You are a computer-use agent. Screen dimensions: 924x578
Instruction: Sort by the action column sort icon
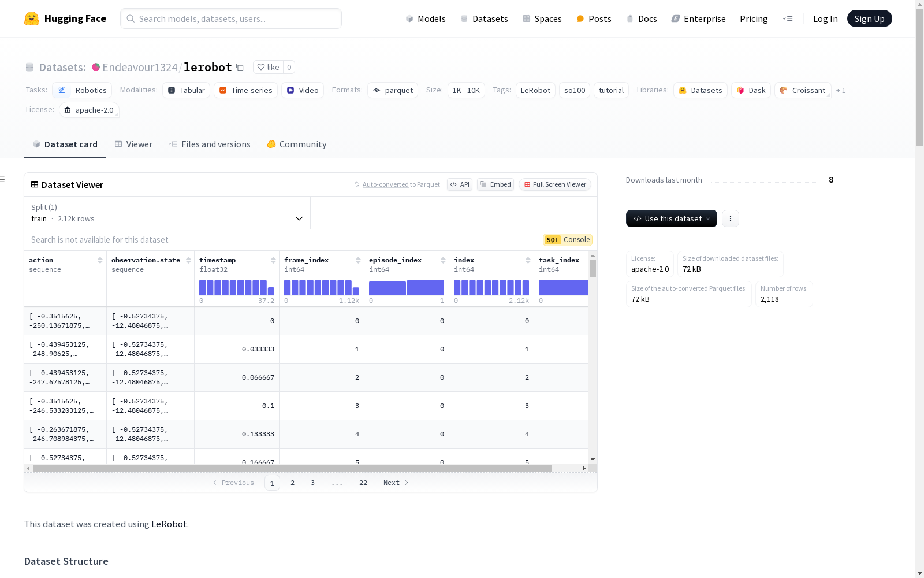tap(100, 261)
